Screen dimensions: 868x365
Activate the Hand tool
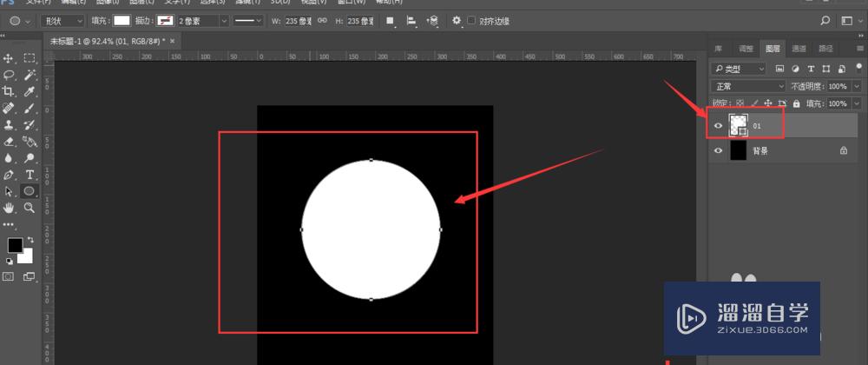(9, 208)
